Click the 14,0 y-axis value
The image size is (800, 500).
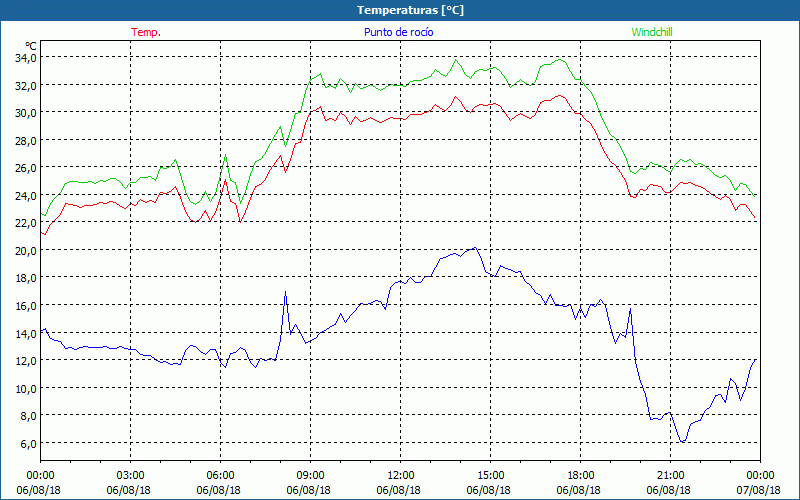(x=26, y=334)
